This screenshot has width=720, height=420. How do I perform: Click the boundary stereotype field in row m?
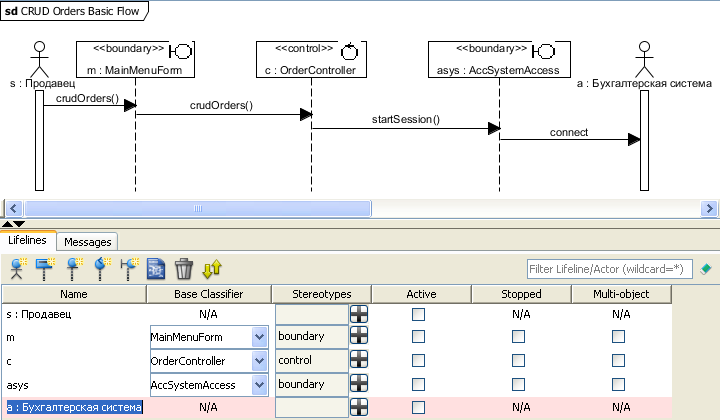(312, 336)
